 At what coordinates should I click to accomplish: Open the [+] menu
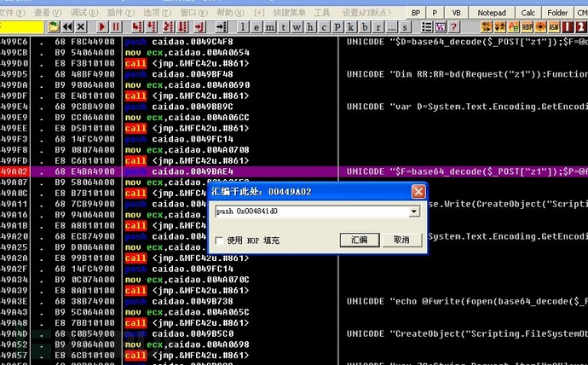[x=259, y=13]
